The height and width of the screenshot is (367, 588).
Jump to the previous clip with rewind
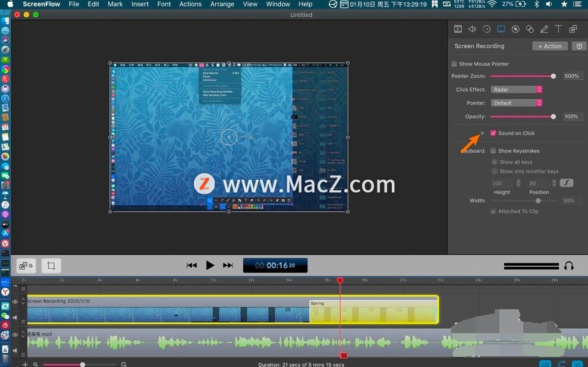tap(191, 266)
